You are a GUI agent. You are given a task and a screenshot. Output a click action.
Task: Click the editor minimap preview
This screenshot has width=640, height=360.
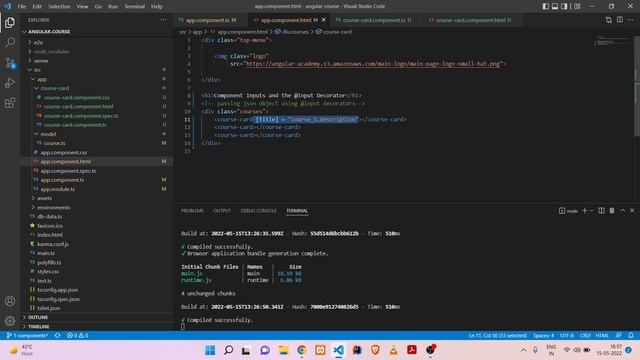point(613,41)
